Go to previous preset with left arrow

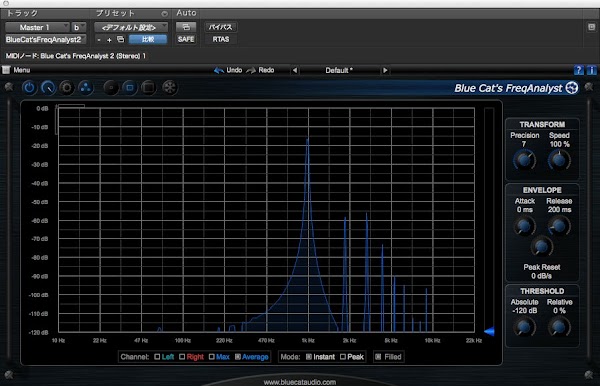coord(295,70)
